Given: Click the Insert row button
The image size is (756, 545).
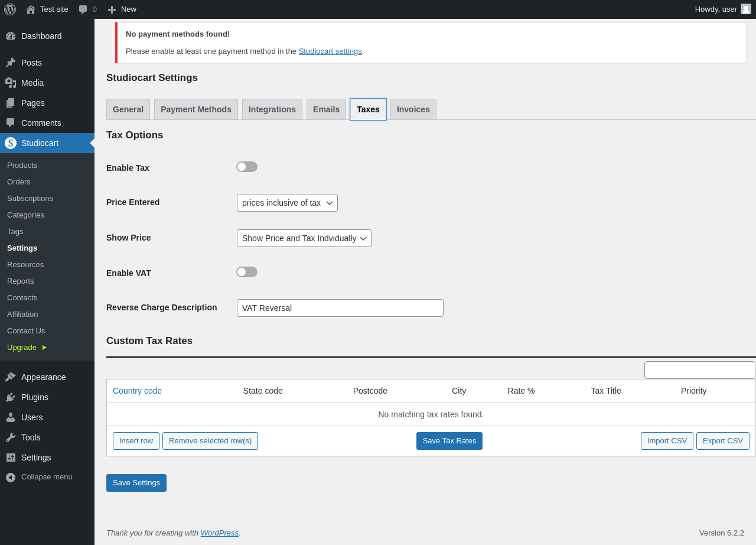Looking at the screenshot, I should tap(136, 441).
